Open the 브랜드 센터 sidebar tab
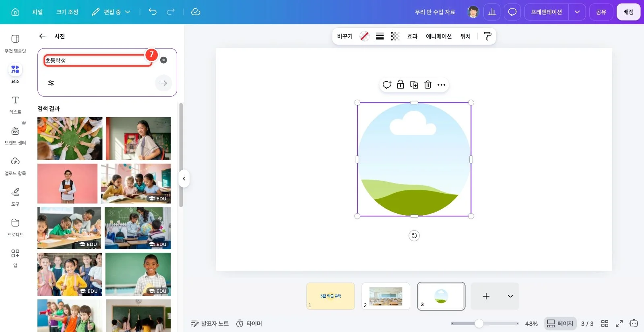Image resolution: width=644 pixels, height=332 pixels. [15, 136]
